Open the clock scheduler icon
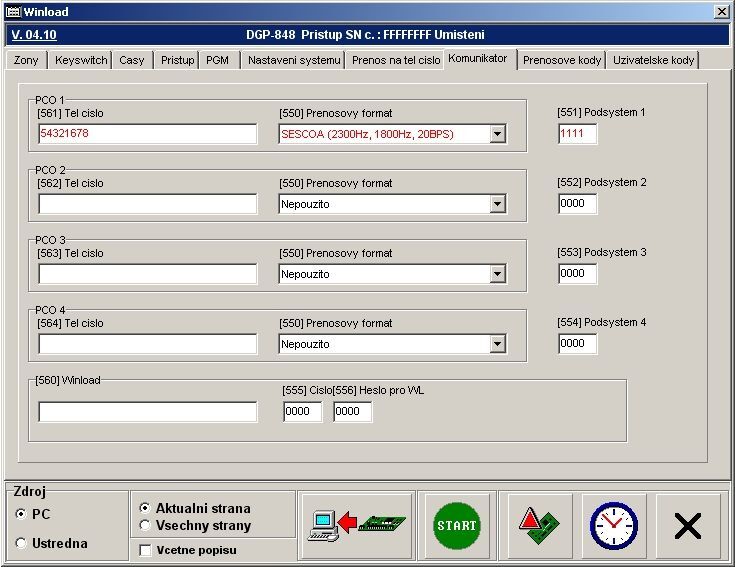 tap(613, 525)
